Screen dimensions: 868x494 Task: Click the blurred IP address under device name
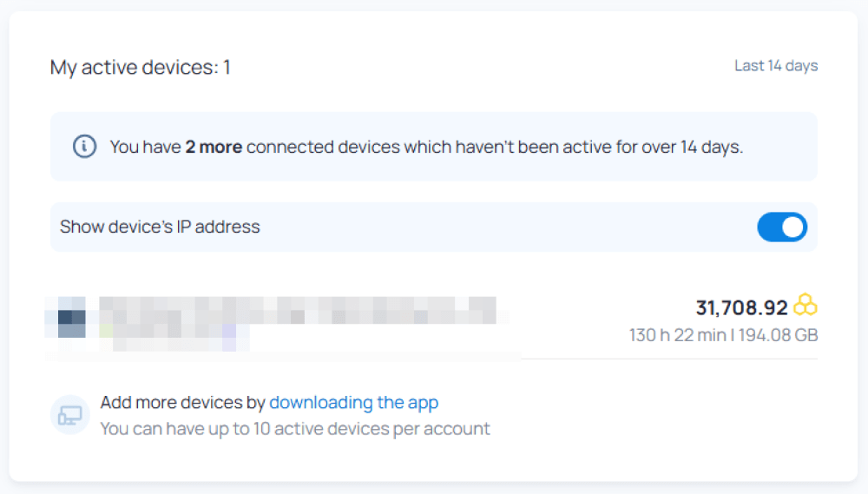click(x=174, y=333)
